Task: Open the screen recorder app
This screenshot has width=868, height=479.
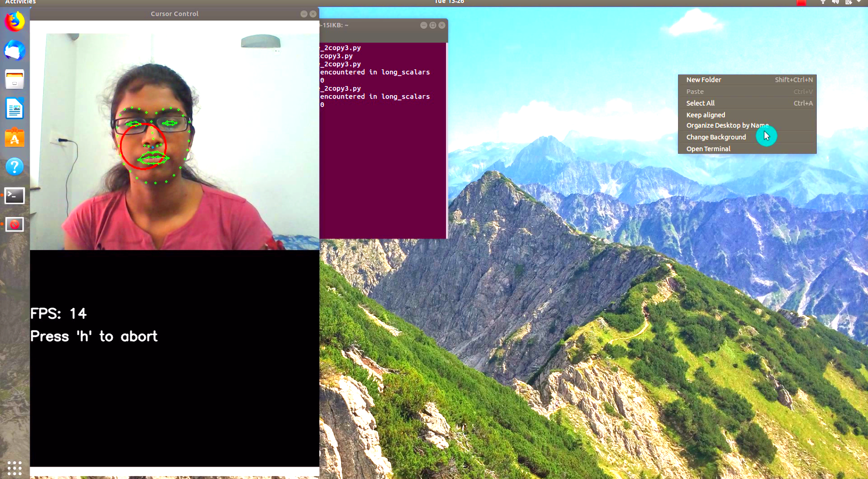Action: pyautogui.click(x=14, y=224)
